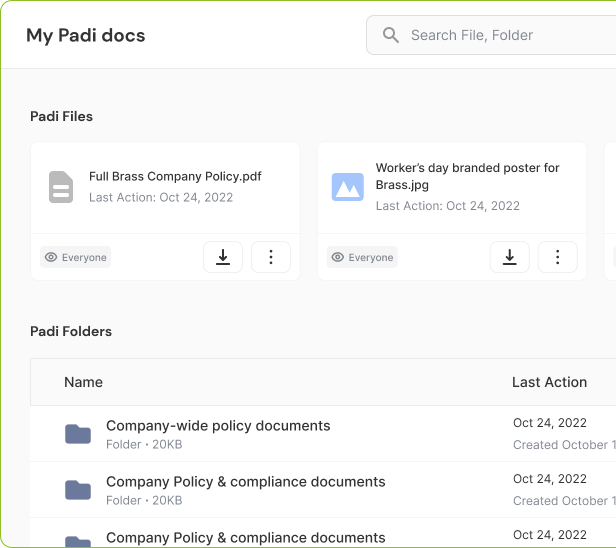Sort folders by Last Action column
616x548 pixels.
(x=549, y=382)
